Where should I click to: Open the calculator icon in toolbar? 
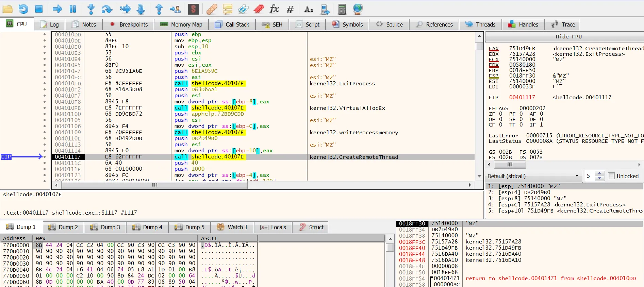point(342,9)
